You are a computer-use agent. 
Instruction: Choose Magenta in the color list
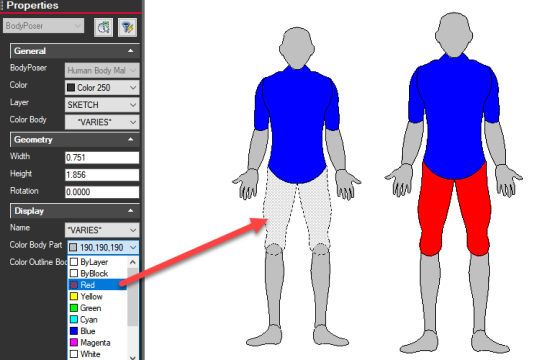[x=98, y=342]
